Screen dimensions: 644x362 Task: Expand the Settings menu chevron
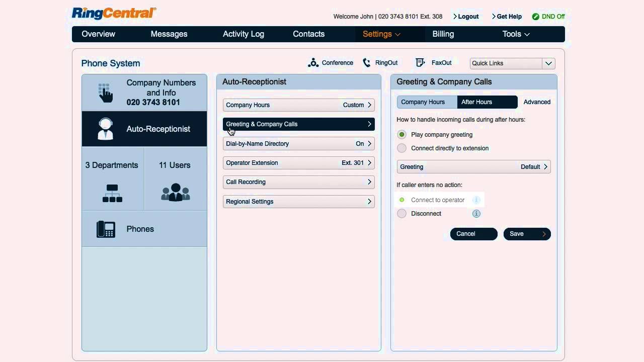(397, 34)
